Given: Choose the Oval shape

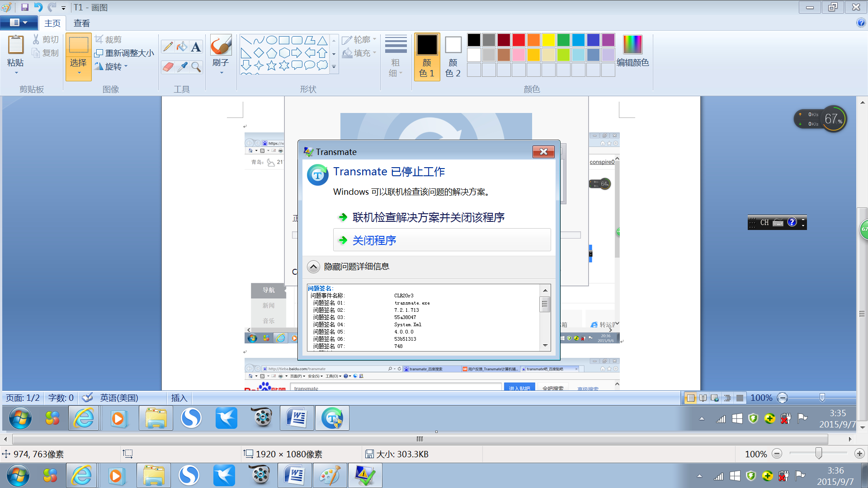Looking at the screenshot, I should (x=271, y=40).
